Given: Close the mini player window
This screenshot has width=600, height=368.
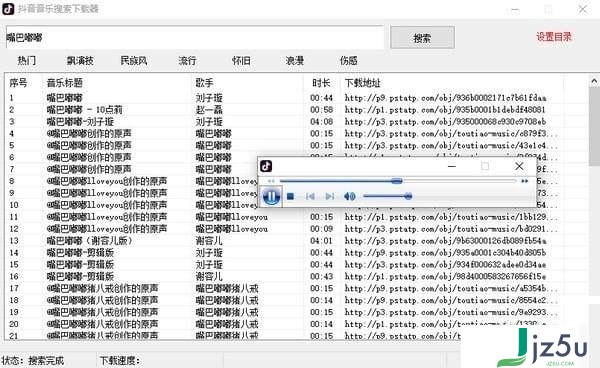Looking at the screenshot, I should click(x=519, y=166).
